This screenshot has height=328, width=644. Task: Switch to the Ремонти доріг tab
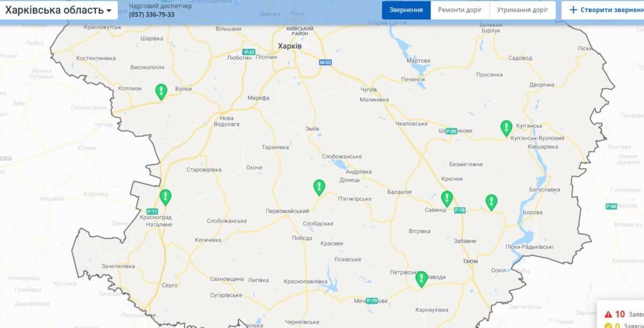pos(460,10)
